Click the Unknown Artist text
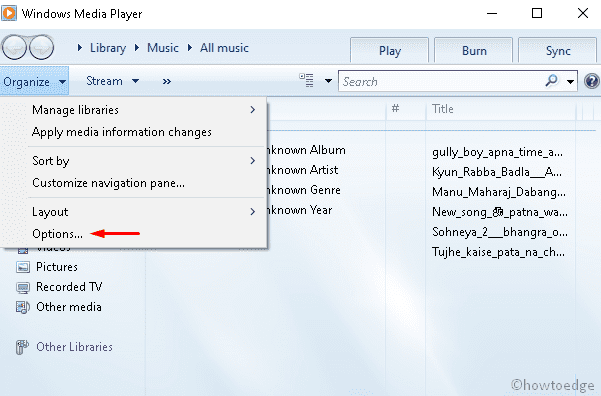The height and width of the screenshot is (396, 601). 303,170
